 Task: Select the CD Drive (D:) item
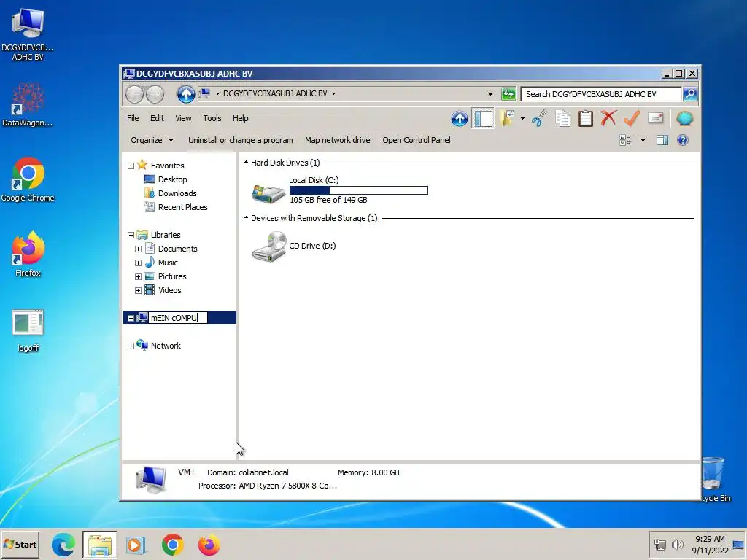[293, 246]
